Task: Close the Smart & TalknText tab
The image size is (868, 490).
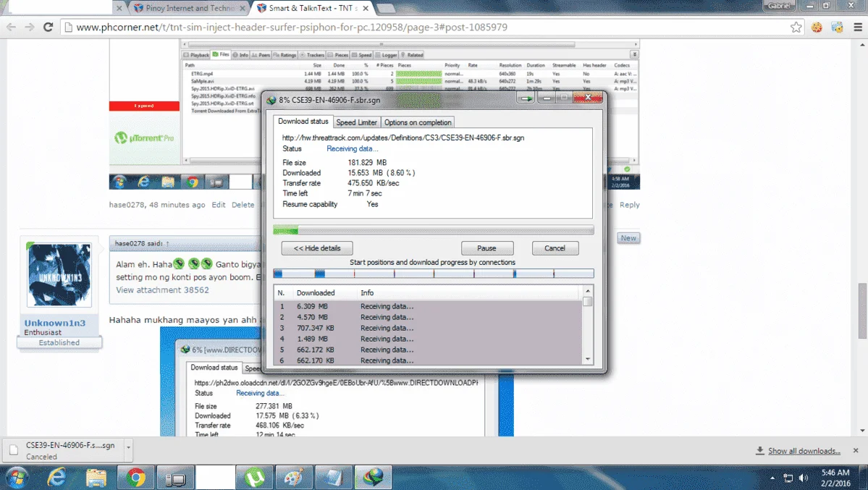Action: 366,8
